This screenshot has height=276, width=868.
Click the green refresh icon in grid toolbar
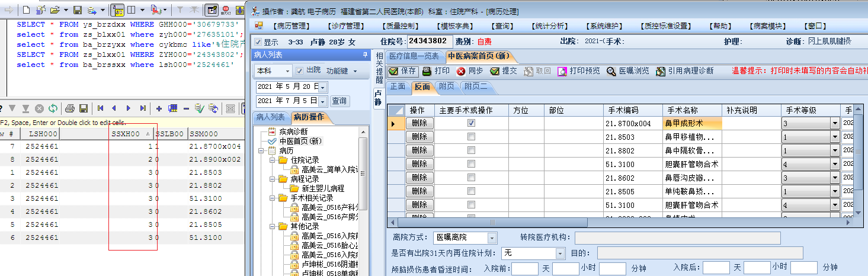(53, 108)
